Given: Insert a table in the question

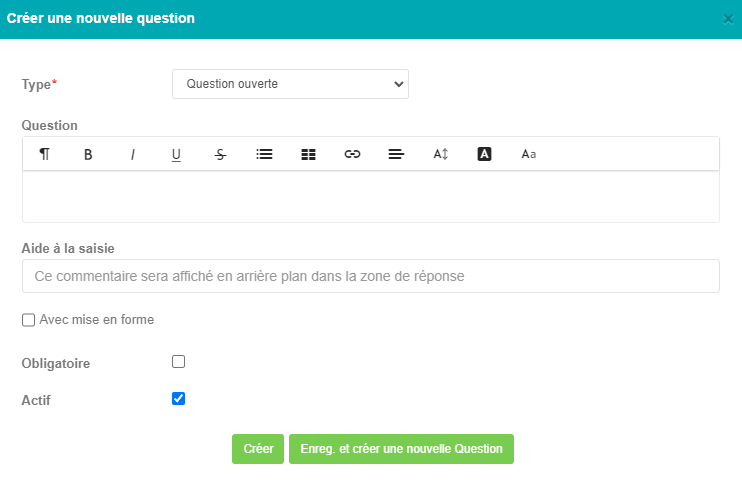Looking at the screenshot, I should click(309, 154).
